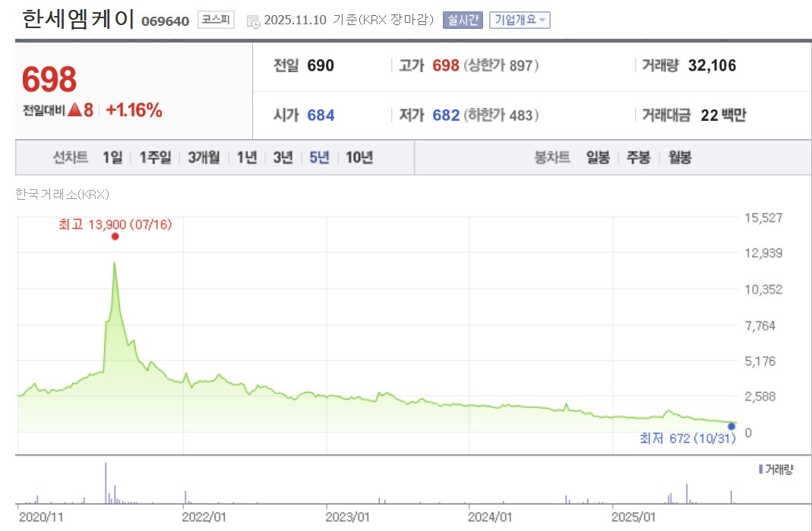Show the 3개월 line chart

pyautogui.click(x=204, y=158)
